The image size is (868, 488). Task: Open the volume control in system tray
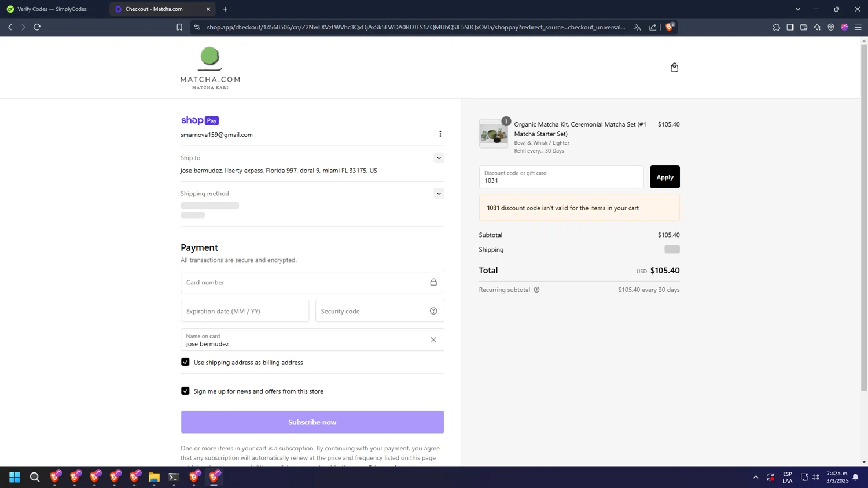(815, 477)
